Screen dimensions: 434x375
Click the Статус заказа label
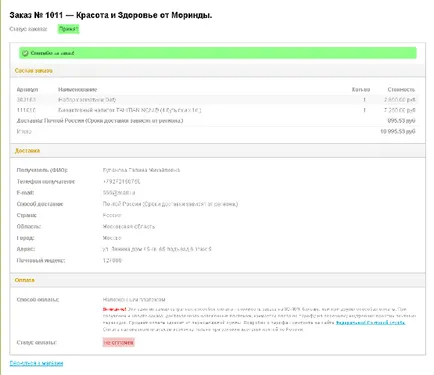28,29
